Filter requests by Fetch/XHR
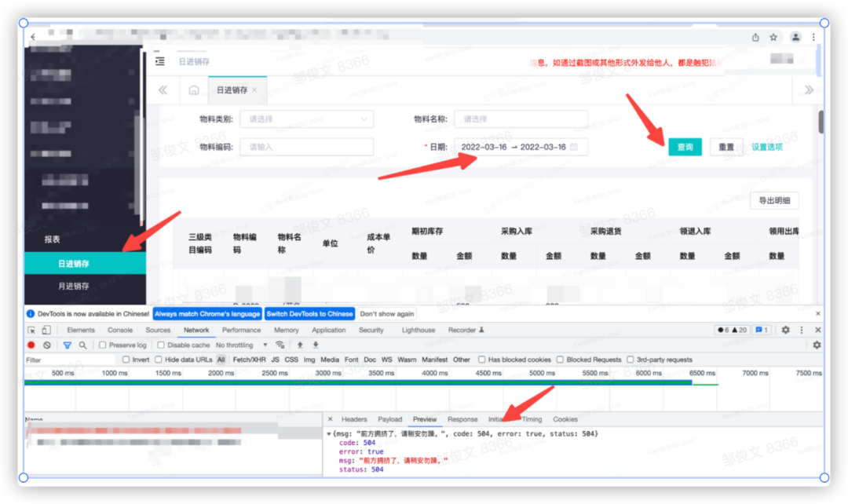The height and width of the screenshot is (504, 848). (249, 360)
